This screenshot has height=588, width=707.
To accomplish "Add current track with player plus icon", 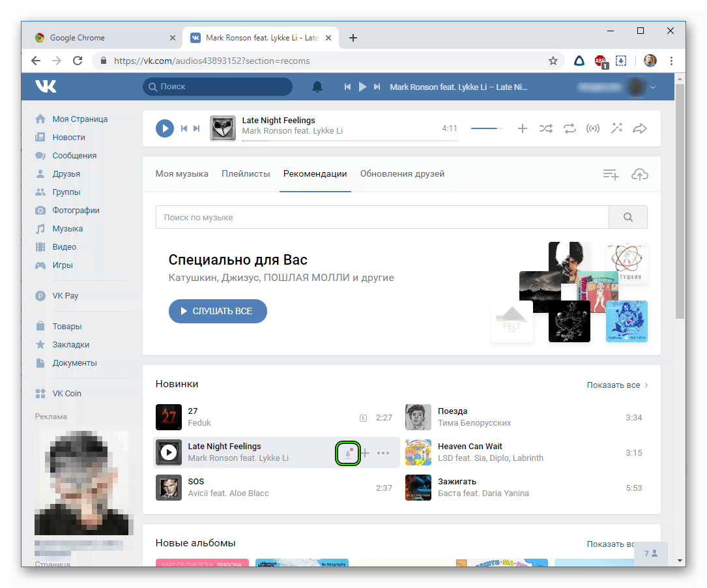I will pos(522,128).
